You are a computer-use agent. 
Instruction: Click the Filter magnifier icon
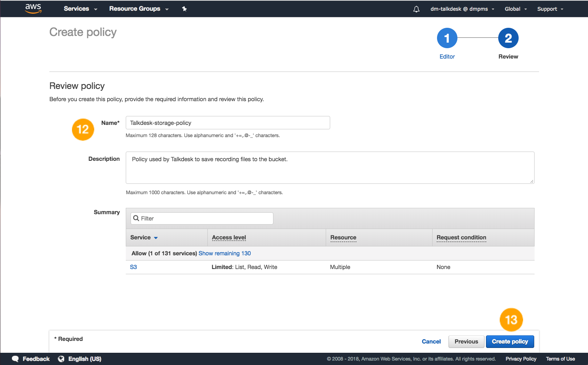pyautogui.click(x=136, y=218)
